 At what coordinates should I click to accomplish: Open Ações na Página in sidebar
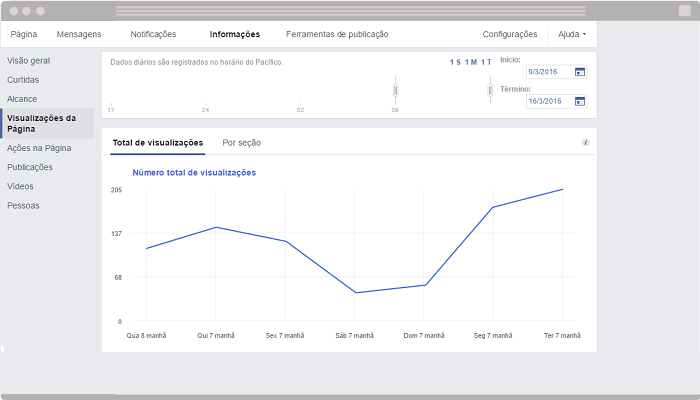tap(39, 148)
